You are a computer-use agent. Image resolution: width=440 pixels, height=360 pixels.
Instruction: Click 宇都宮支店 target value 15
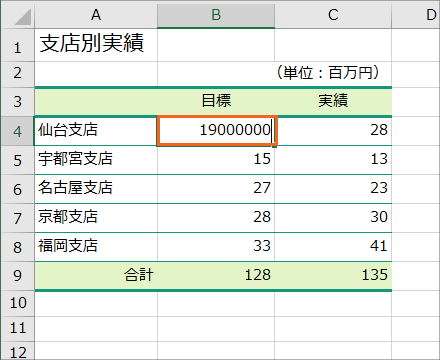(x=216, y=160)
